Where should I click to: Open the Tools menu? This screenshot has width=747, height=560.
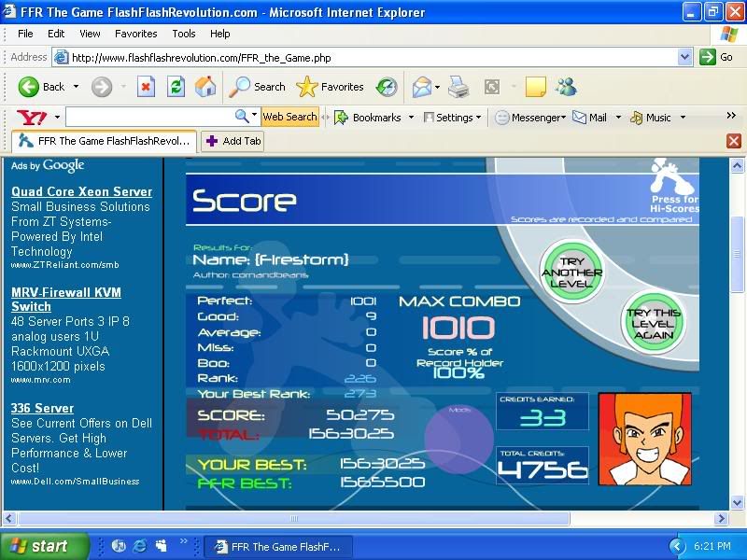[184, 34]
